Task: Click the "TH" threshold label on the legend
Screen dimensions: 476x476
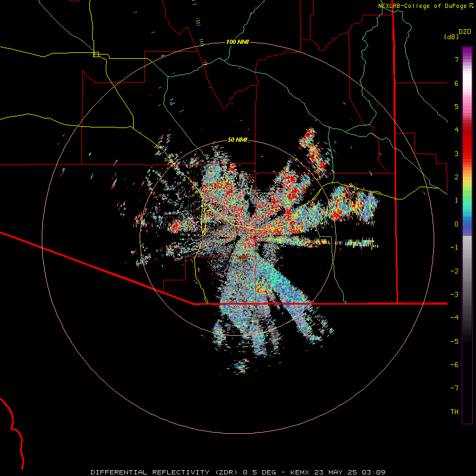Action: [454, 412]
